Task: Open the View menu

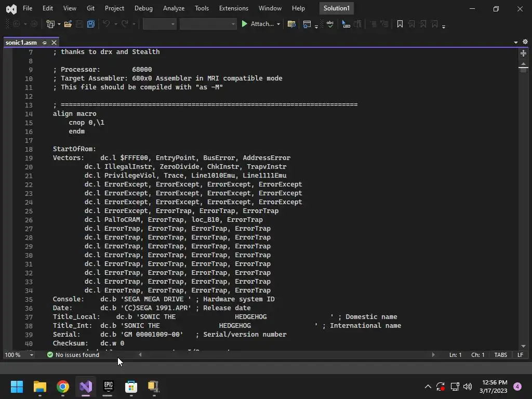Action: [70, 8]
